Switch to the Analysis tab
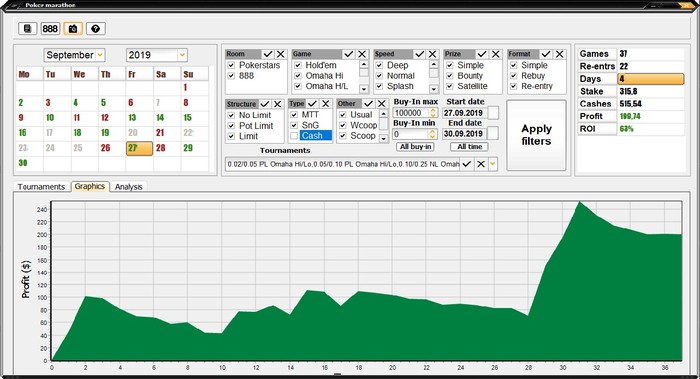 coord(129,187)
